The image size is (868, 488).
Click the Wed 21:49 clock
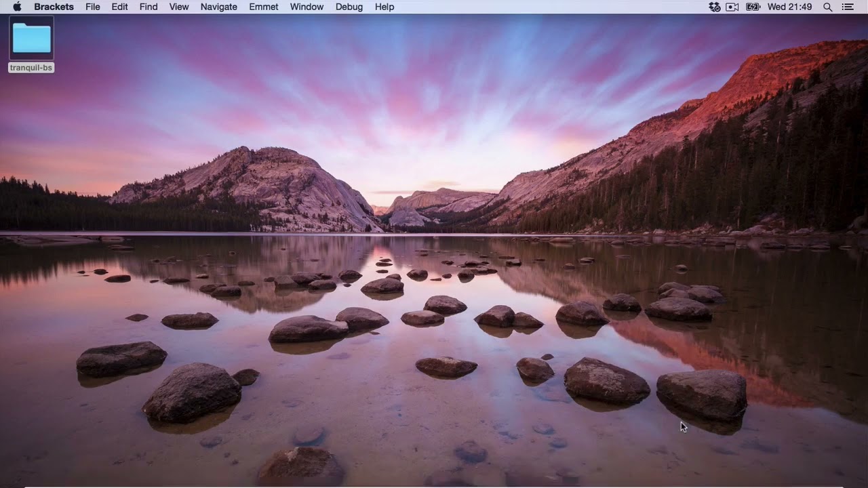tap(789, 7)
